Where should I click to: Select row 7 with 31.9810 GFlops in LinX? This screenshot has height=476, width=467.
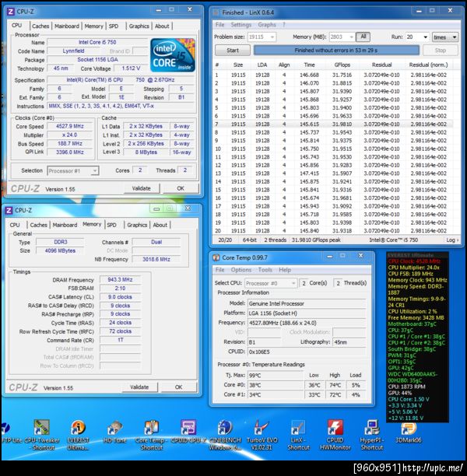coord(333,124)
